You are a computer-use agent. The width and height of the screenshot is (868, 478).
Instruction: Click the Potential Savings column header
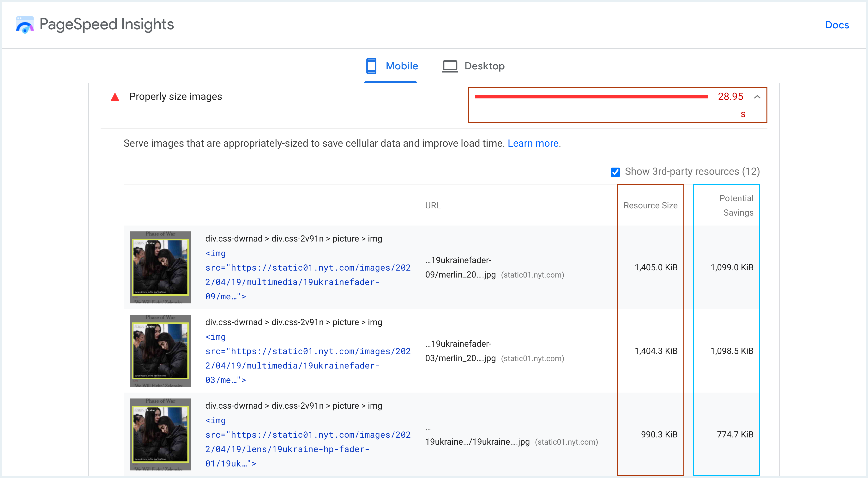(x=736, y=205)
